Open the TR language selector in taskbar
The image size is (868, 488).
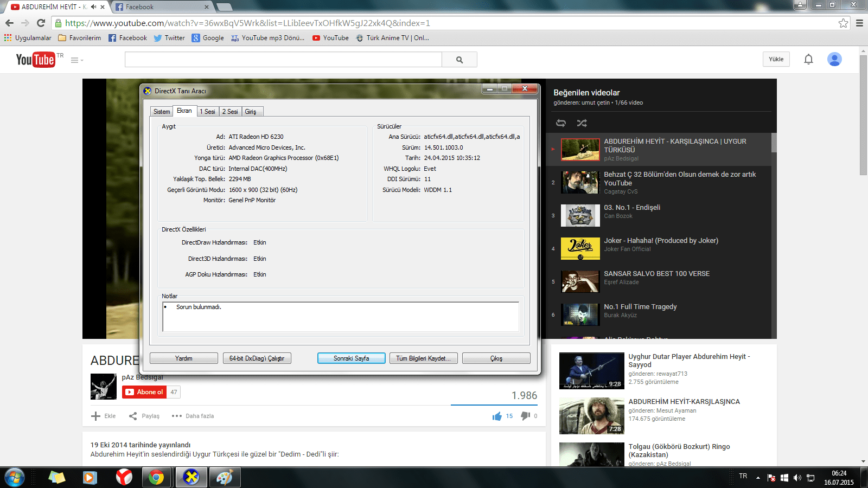tap(743, 476)
